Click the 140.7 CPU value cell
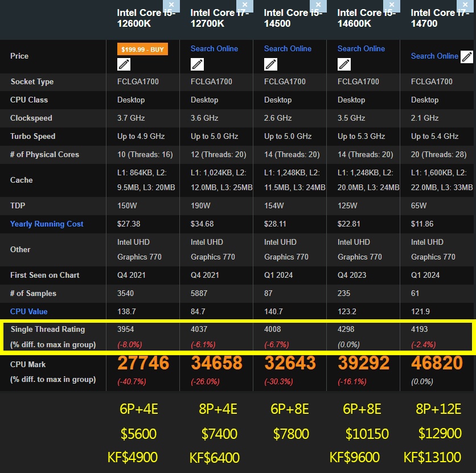 click(273, 311)
